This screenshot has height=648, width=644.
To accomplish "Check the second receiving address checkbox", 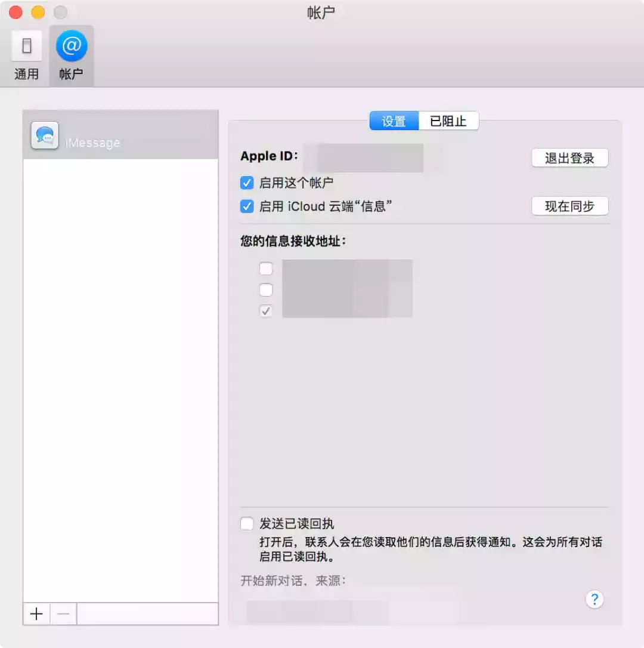I will click(x=266, y=290).
